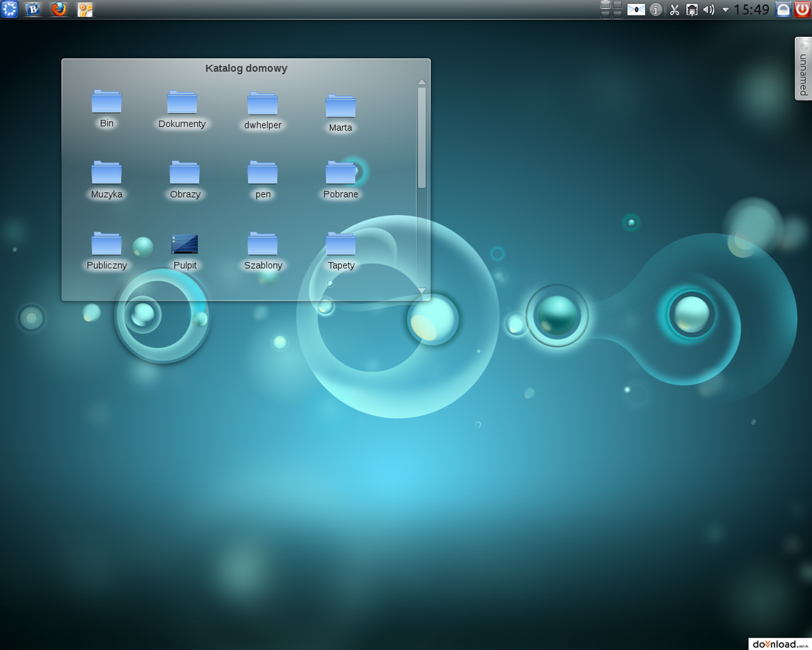Open the Pobrane folder
812x650 pixels.
coord(341,180)
